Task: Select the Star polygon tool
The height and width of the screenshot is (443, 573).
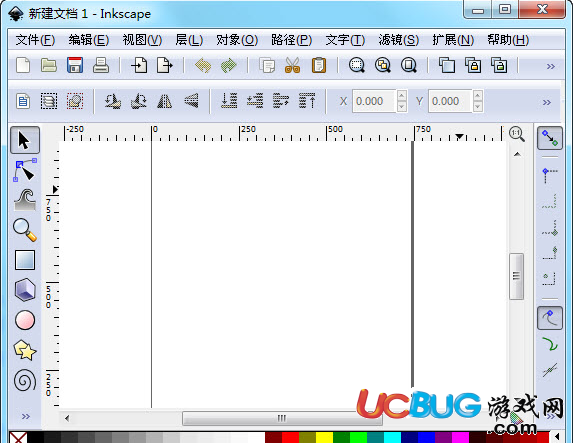Action: point(25,350)
